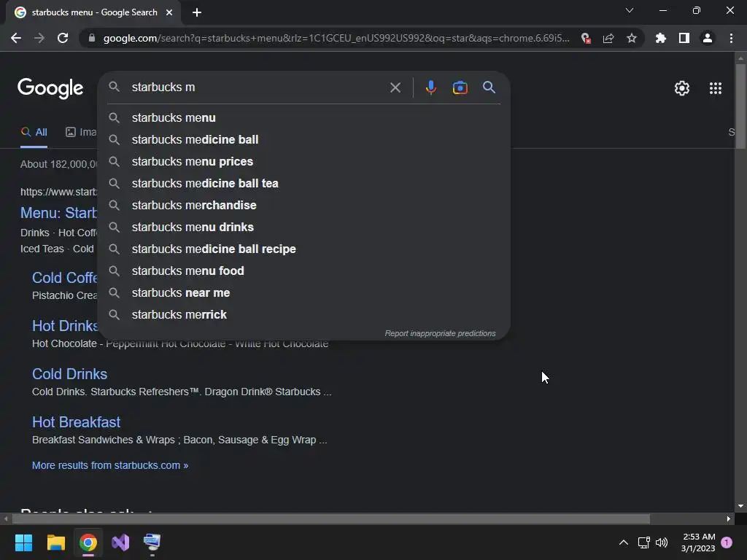Reload the page with refresh icon
The height and width of the screenshot is (560, 747).
tap(63, 38)
